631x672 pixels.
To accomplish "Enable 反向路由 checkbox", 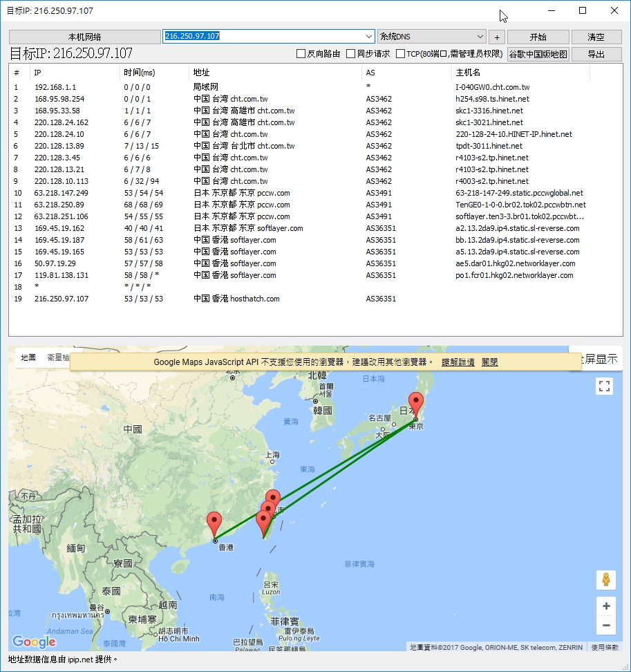I will [x=301, y=53].
